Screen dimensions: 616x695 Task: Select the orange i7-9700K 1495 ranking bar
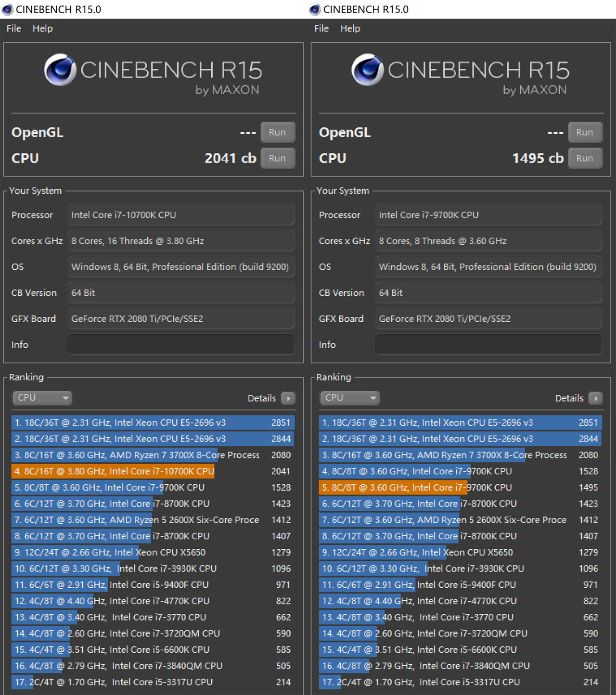[393, 488]
